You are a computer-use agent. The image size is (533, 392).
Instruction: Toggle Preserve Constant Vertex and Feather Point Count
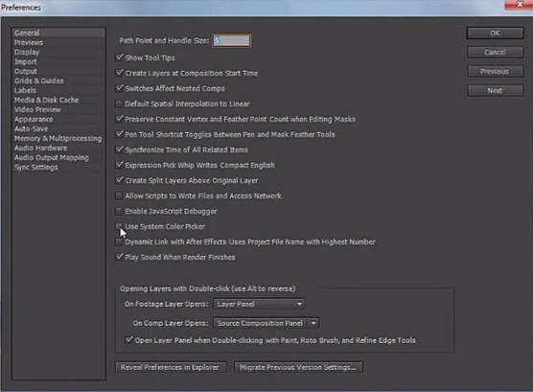119,119
